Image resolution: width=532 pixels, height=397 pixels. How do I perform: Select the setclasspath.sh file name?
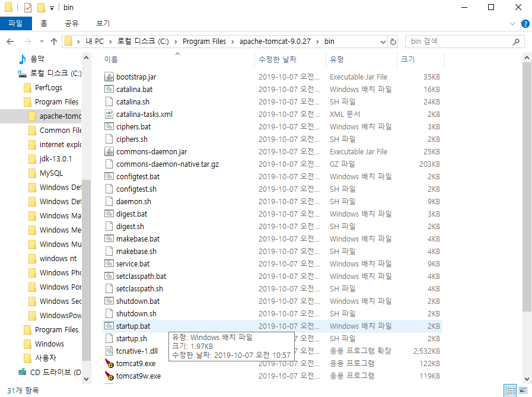[x=139, y=289]
